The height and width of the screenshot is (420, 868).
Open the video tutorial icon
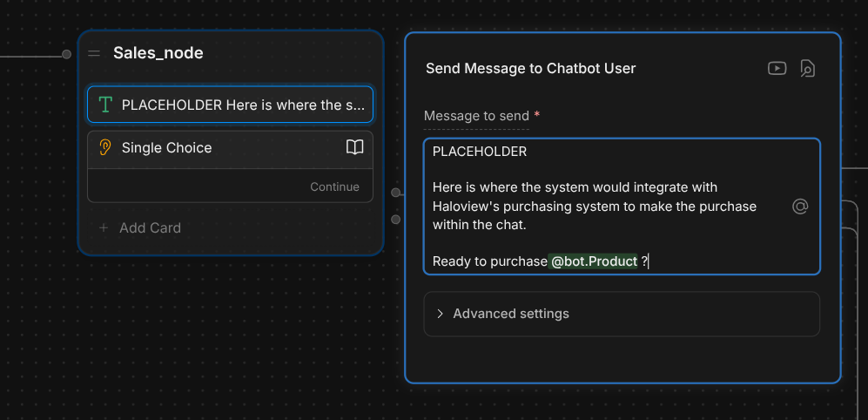777,68
